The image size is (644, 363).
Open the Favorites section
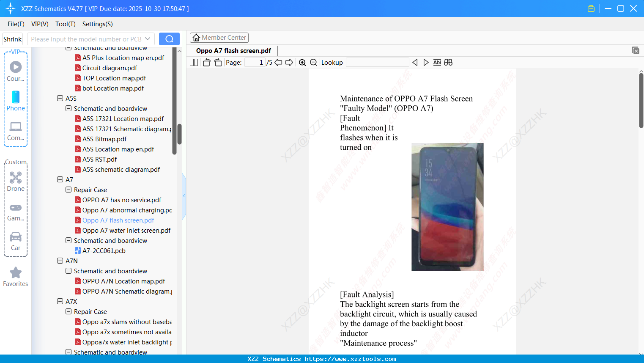coord(16,277)
